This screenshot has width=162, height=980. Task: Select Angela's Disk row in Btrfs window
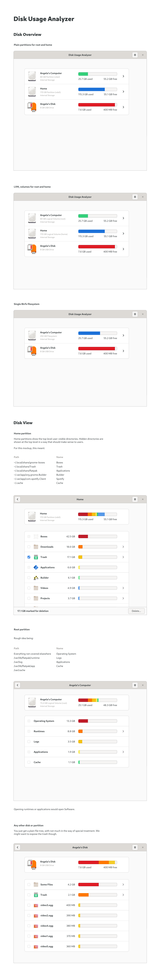77,351
